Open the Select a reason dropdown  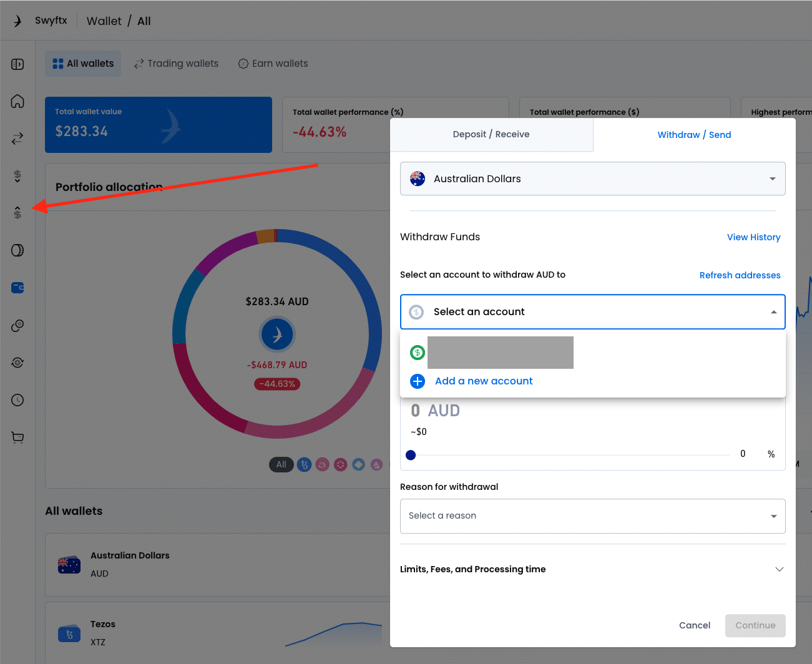pos(593,516)
